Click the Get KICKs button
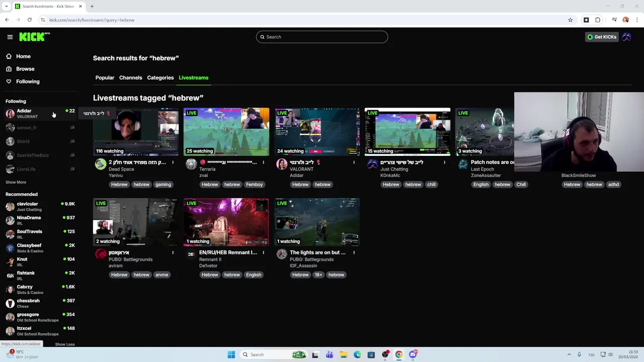Viewport: 644px width, 362px height. click(602, 37)
